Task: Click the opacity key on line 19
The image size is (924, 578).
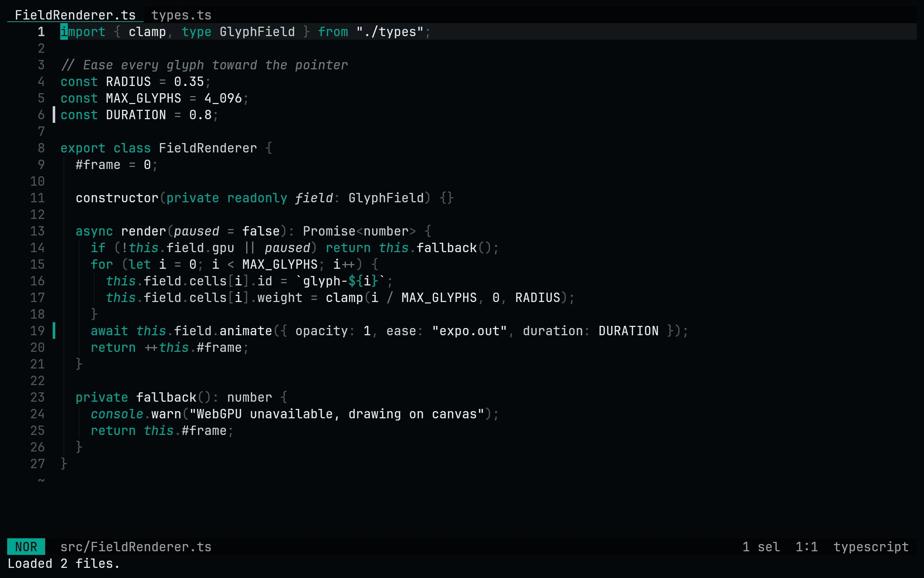Action: pyautogui.click(x=322, y=331)
